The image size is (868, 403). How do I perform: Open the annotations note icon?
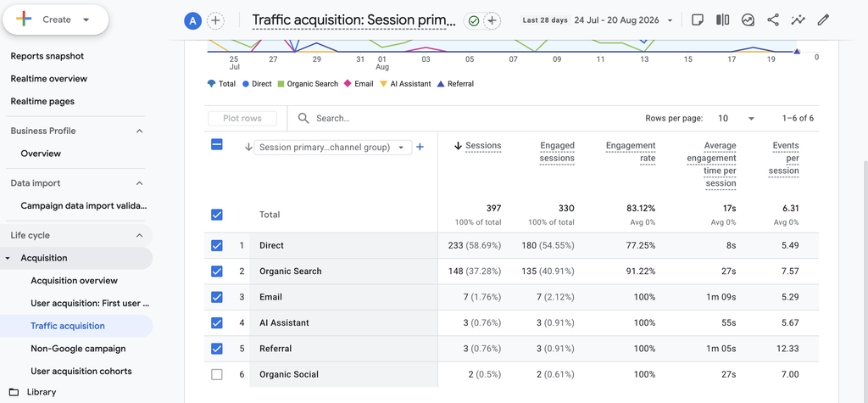[698, 20]
